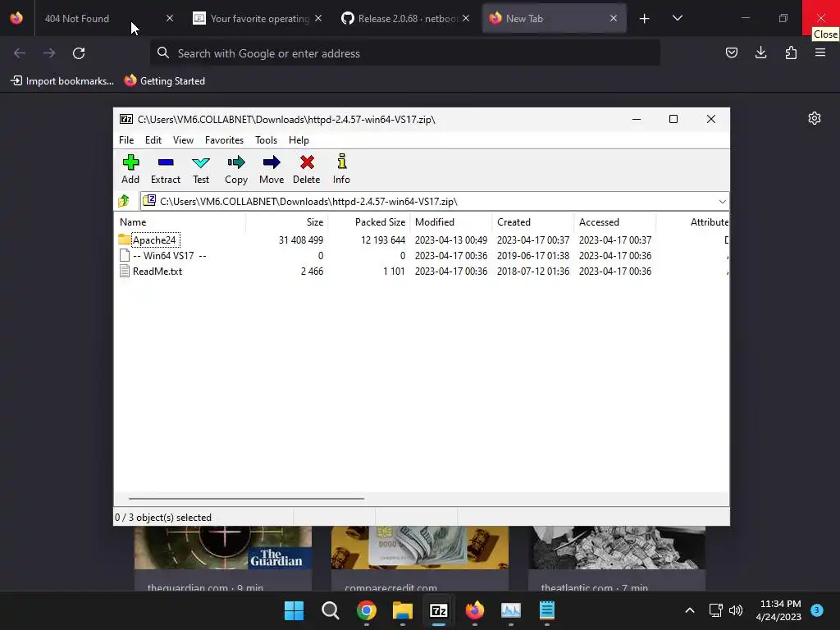Open Getting Started bookmark
Viewport: 840px width, 630px height.
(165, 81)
